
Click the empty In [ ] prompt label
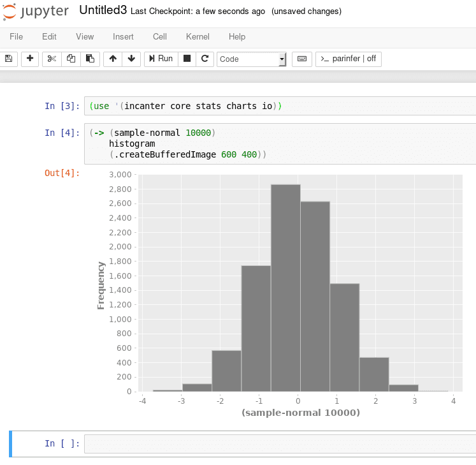[62, 443]
